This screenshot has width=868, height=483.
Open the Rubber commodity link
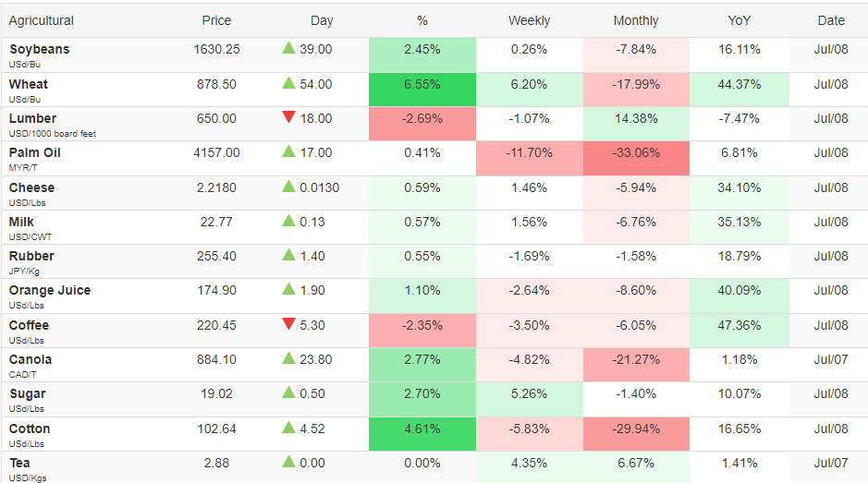tap(31, 256)
